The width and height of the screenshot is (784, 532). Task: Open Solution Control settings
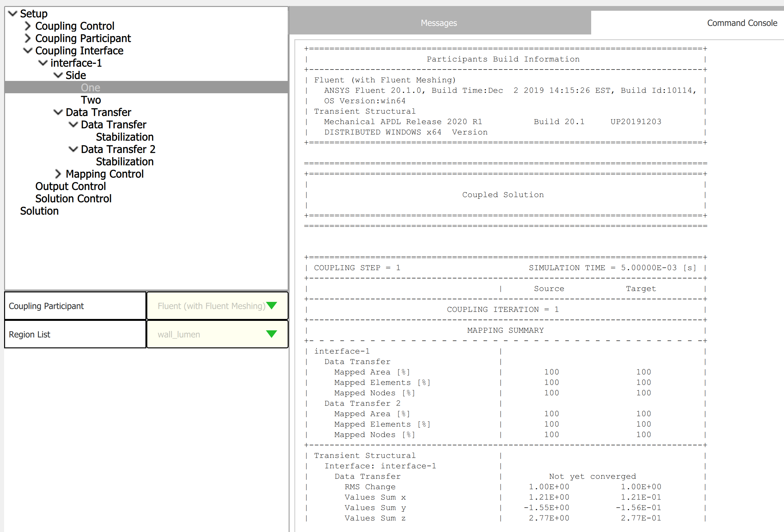pos(73,199)
